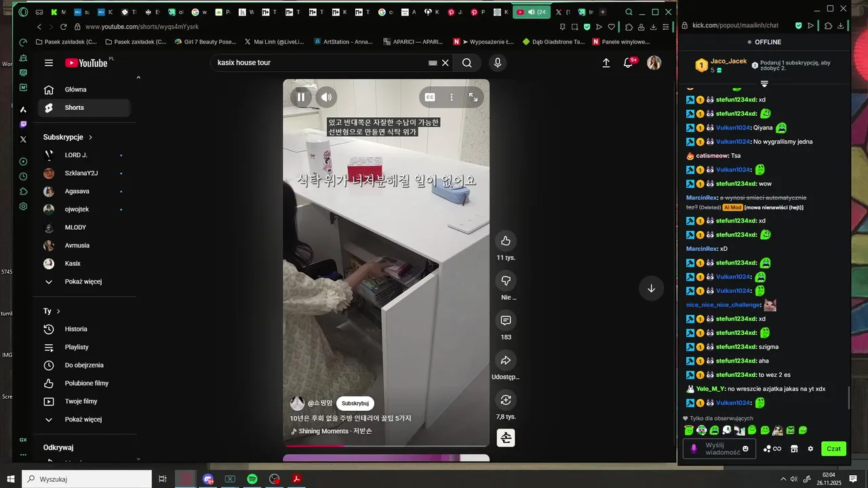Click the YouTube search magnifier button
This screenshot has width=868, height=488.
tap(467, 63)
